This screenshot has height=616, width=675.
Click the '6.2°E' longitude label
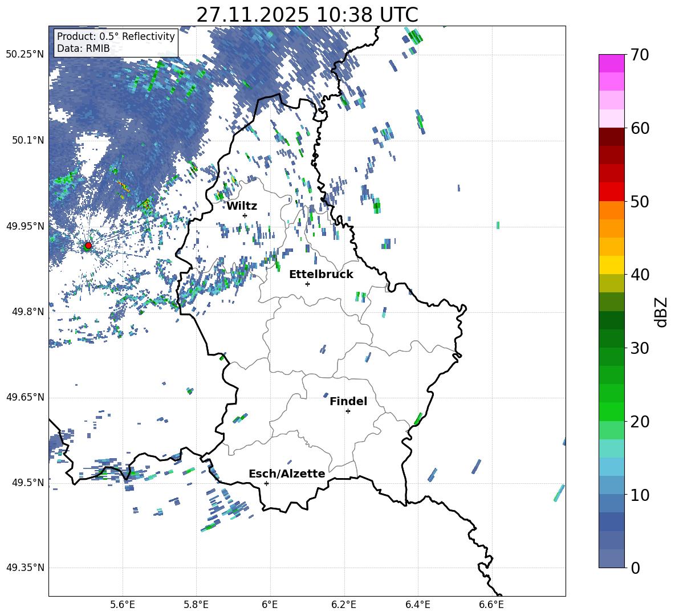coord(344,605)
